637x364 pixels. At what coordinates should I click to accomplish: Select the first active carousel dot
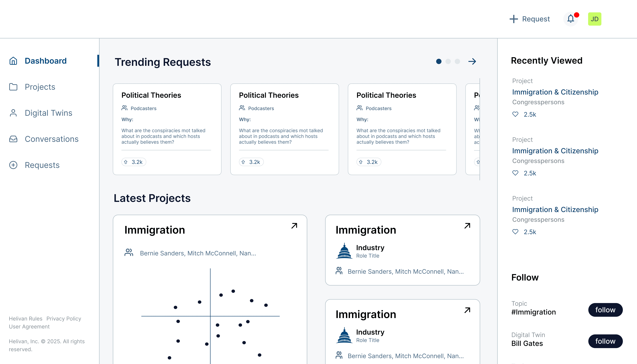(439, 62)
